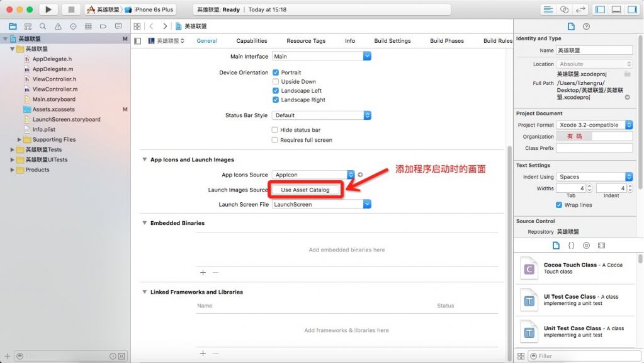The height and width of the screenshot is (363, 644).
Task: Open the Status Bar Style dropdown
Action: pyautogui.click(x=321, y=115)
